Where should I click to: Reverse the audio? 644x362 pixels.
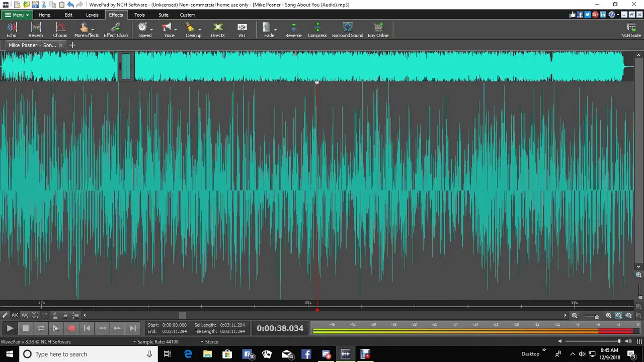click(x=293, y=30)
